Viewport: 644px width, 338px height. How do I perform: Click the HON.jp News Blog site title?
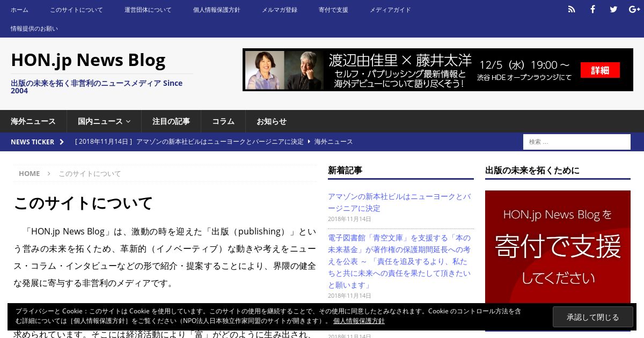[88, 60]
